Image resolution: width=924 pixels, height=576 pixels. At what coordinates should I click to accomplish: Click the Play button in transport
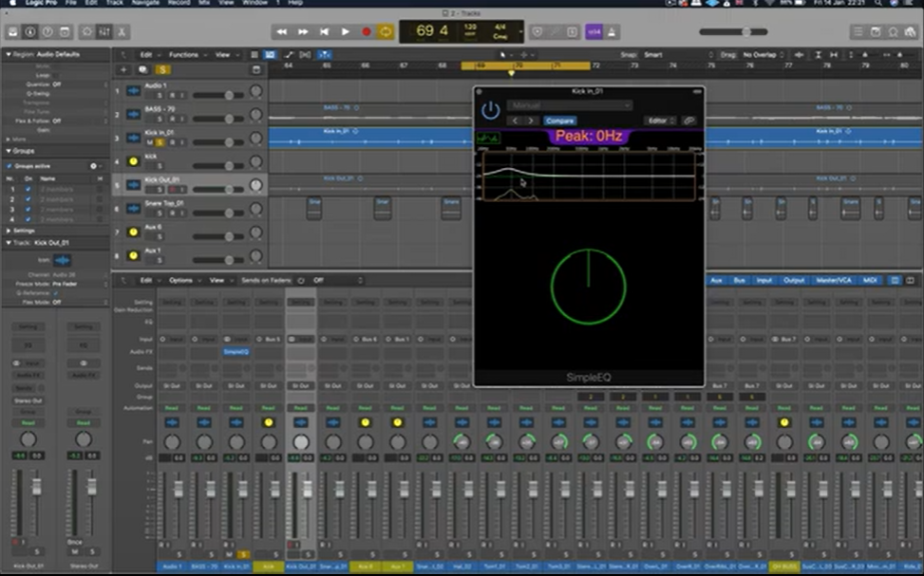345,31
